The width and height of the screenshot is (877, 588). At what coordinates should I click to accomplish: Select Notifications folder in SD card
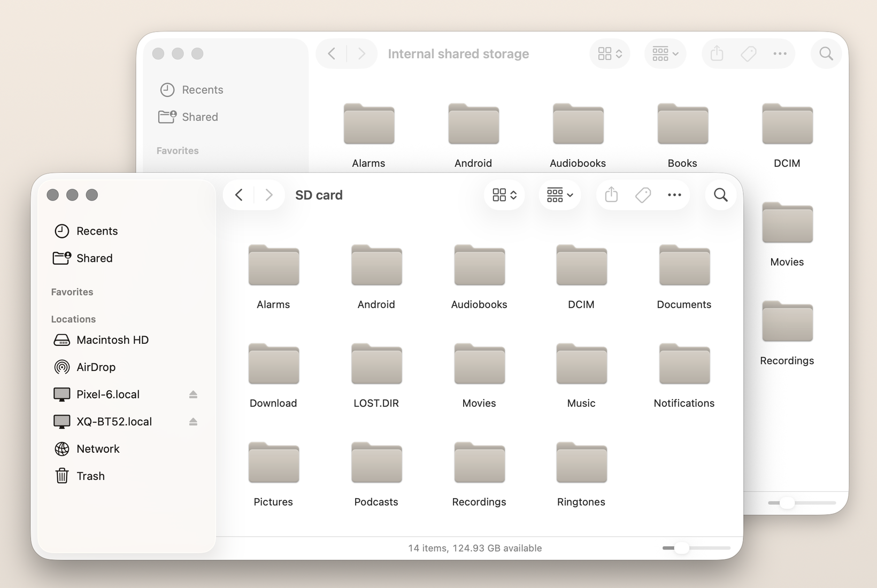(684, 376)
